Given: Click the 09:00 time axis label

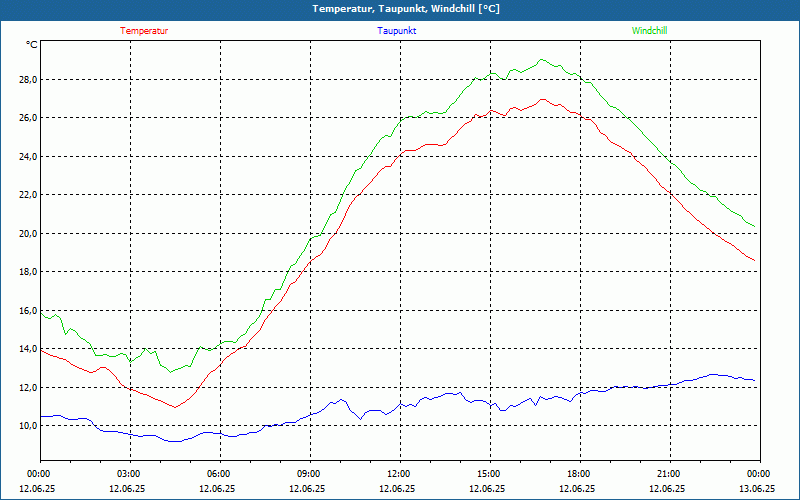Looking at the screenshot, I should pos(310,474).
